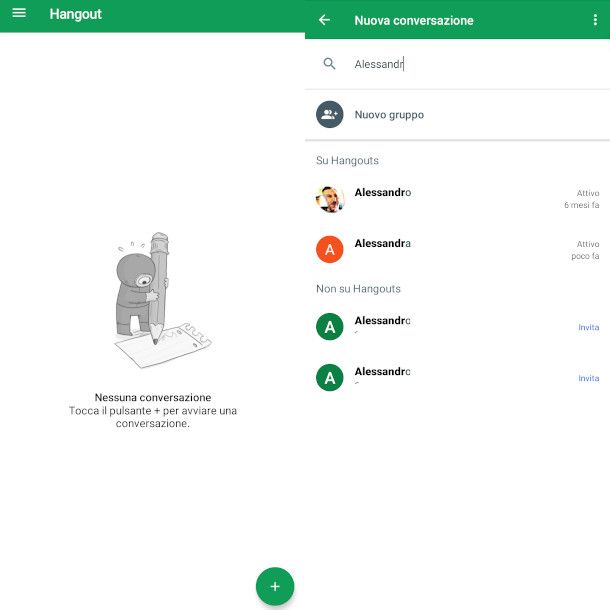Invite the first Alessandro not on Hangouts
Viewport: 610px width, 610px height.
point(588,327)
